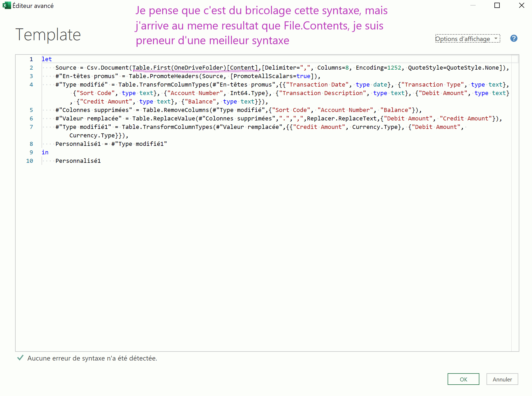Maximize the Éditeur avancé window

[497, 5]
